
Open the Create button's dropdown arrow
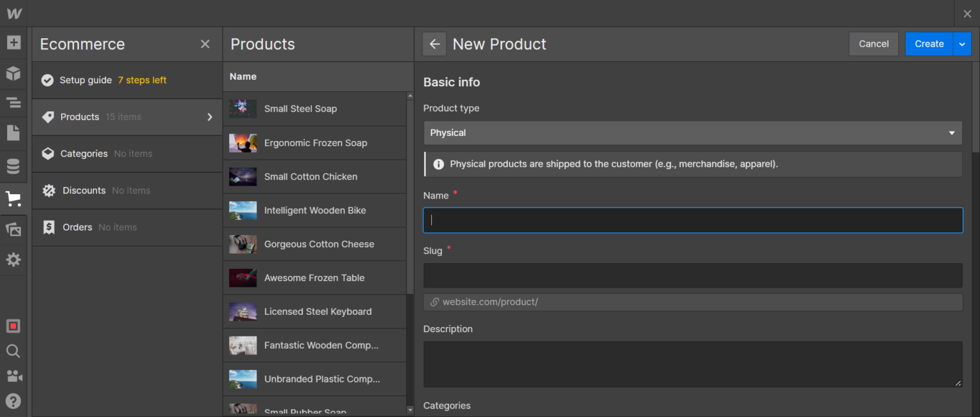[x=961, y=43]
